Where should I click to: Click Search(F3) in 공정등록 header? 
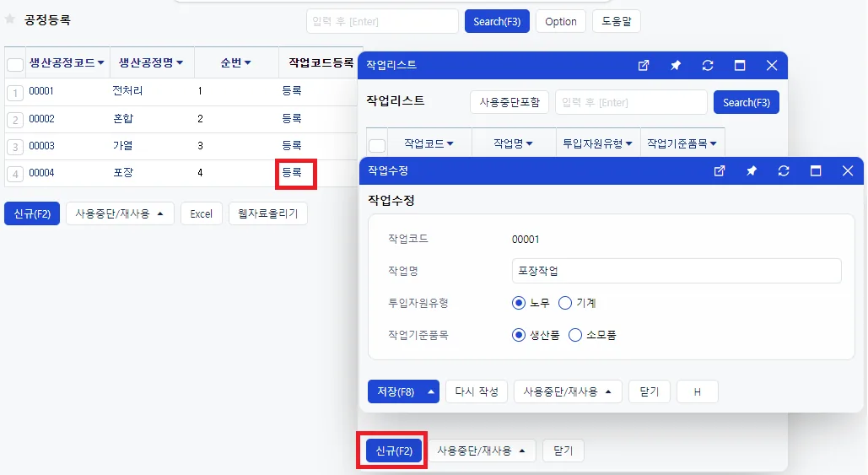tap(497, 21)
